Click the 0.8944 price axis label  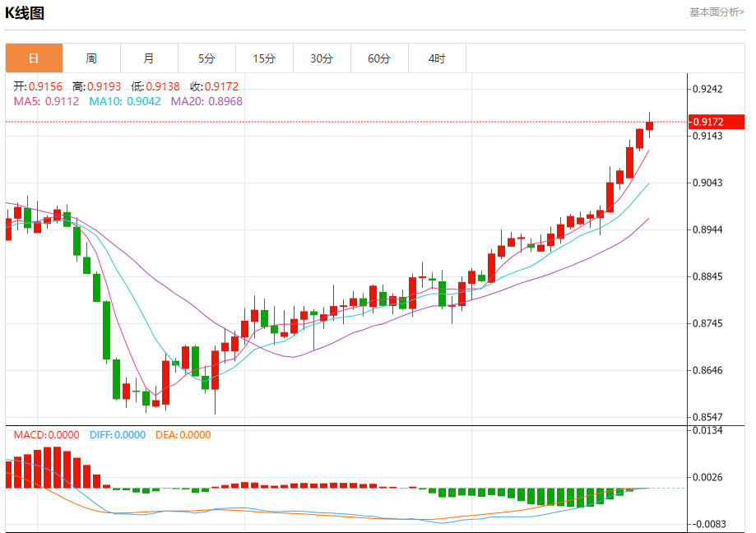(x=707, y=229)
